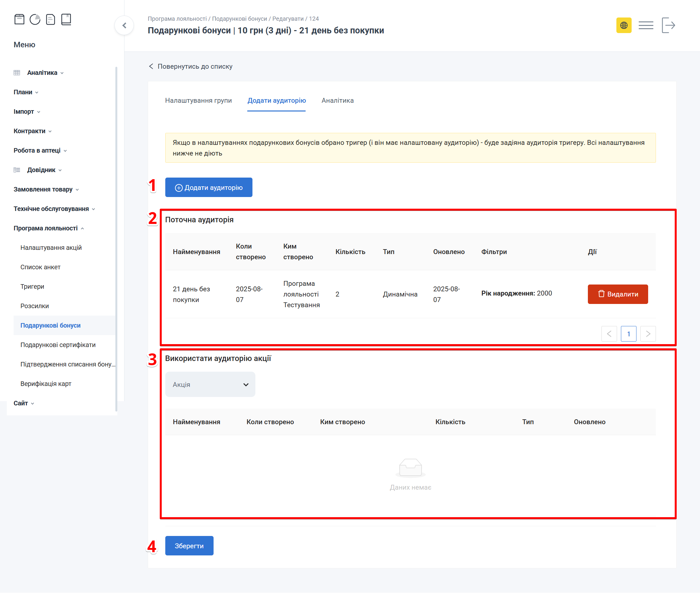Open Тригери in the sidebar

pos(32,286)
